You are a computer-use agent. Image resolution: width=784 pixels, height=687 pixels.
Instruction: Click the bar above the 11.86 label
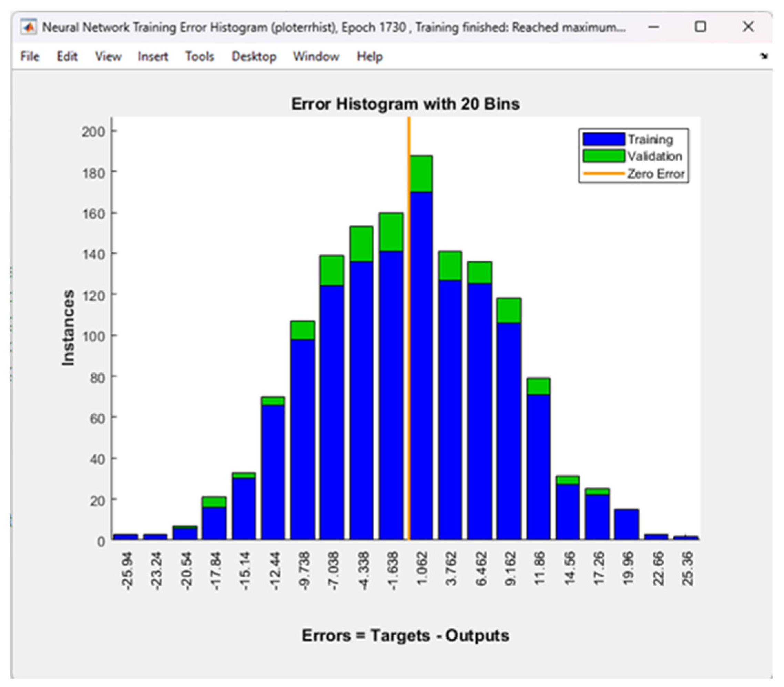click(538, 459)
